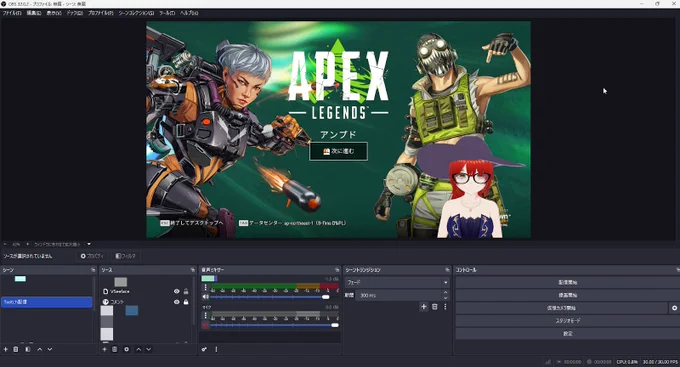
Task: Open options dots of first audio channel
Action: tap(206, 288)
